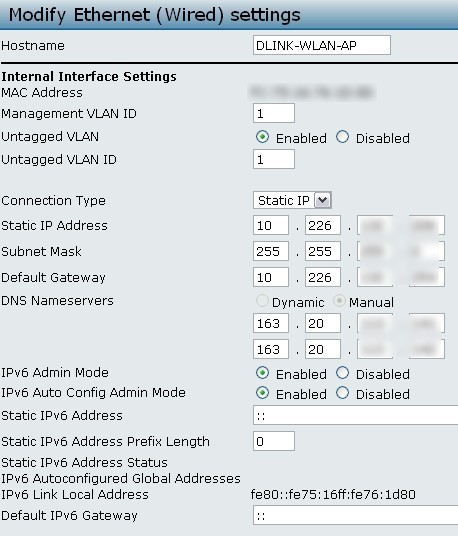The width and height of the screenshot is (458, 536).
Task: Edit first octet of Static IP Address
Action: coord(271,225)
